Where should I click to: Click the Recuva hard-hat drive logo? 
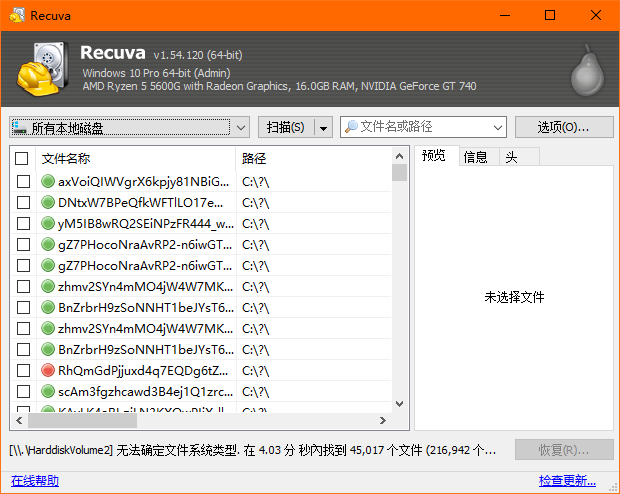[43, 69]
